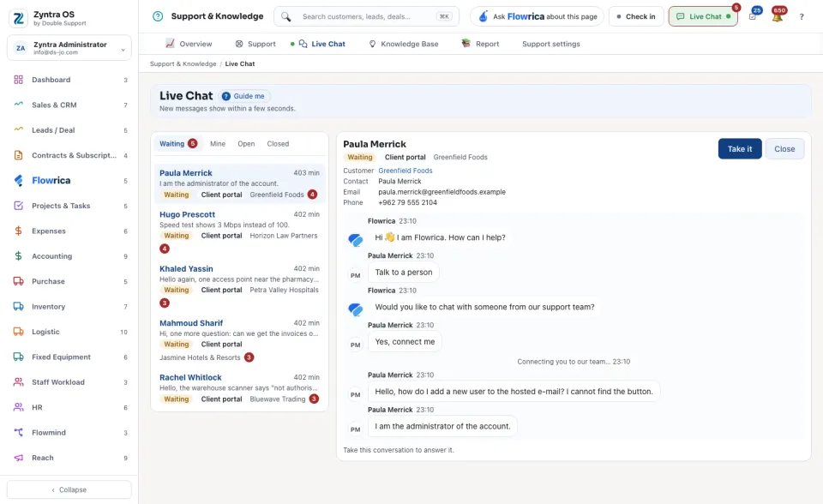The width and height of the screenshot is (823, 504).
Task: Open Expenses sidebar icon
Action: point(18,231)
